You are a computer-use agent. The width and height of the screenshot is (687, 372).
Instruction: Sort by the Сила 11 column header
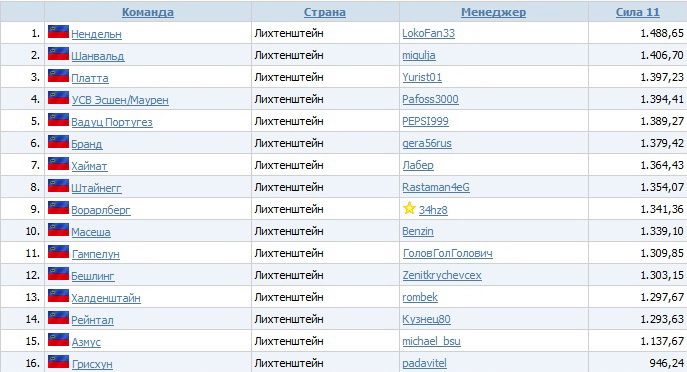tap(637, 12)
